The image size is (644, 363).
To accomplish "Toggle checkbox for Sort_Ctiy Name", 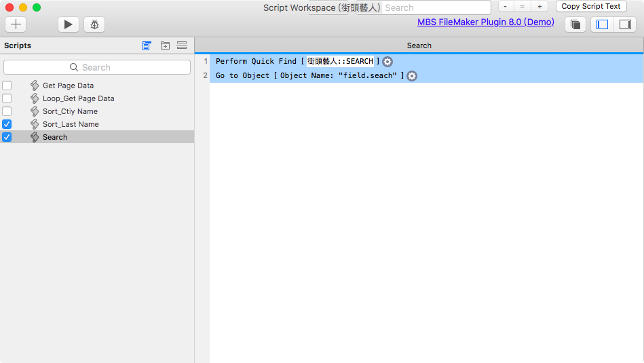I will point(7,111).
